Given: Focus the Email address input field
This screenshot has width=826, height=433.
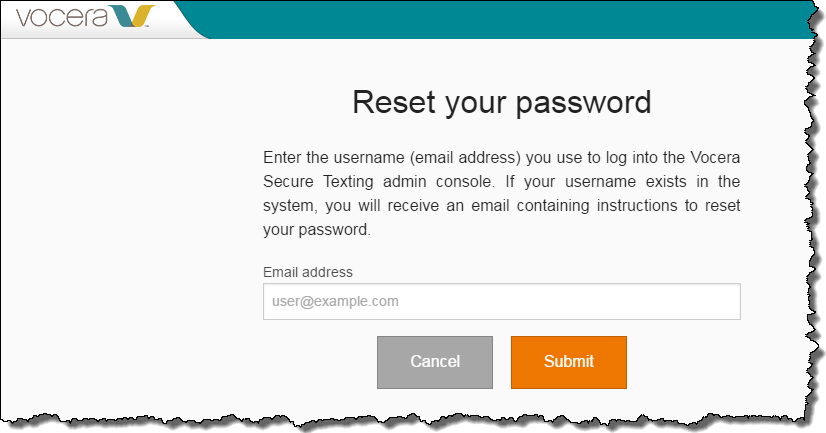Looking at the screenshot, I should (501, 301).
